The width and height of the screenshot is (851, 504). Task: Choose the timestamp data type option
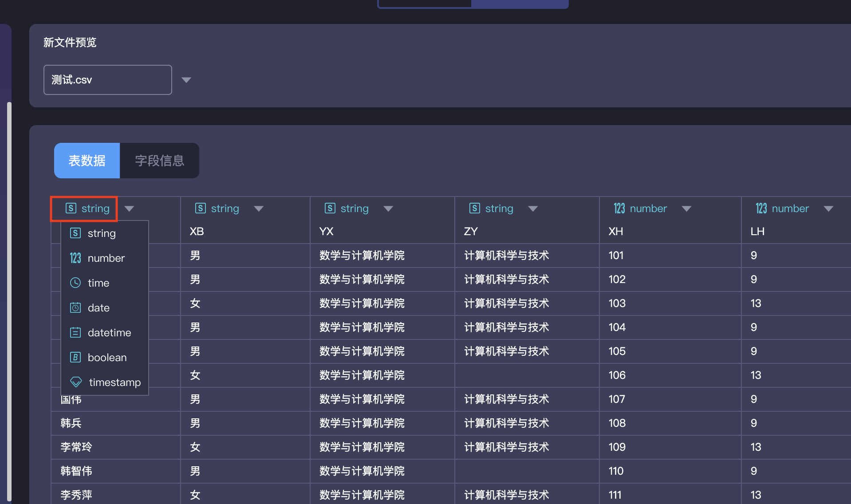(104, 382)
